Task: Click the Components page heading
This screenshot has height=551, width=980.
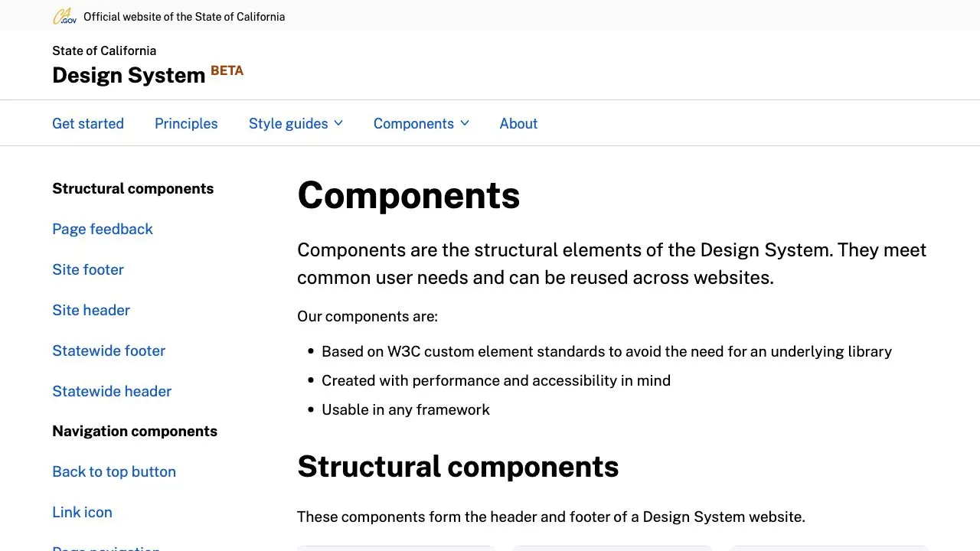Action: click(409, 195)
